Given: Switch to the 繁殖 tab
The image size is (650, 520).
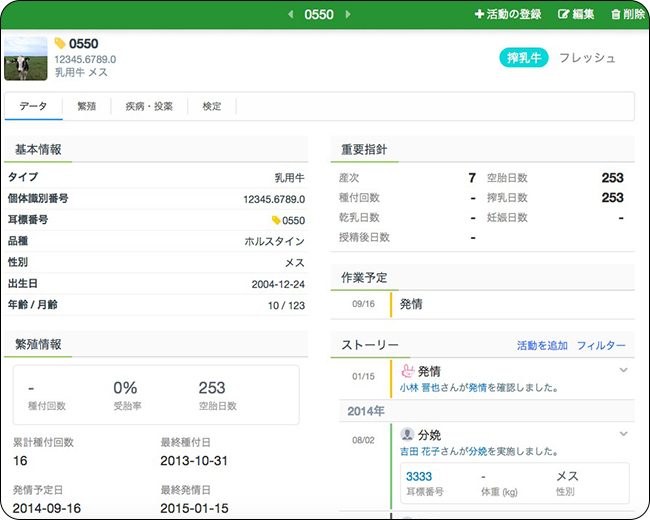Looking at the screenshot, I should pyautogui.click(x=87, y=106).
